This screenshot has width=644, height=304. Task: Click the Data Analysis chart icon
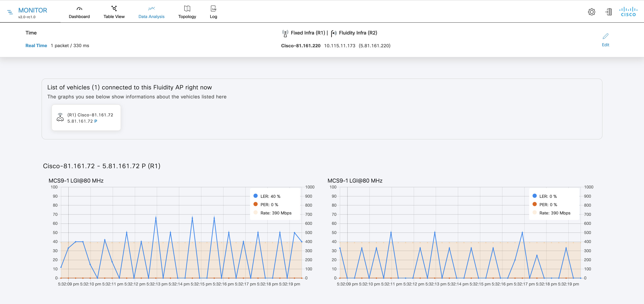click(152, 8)
